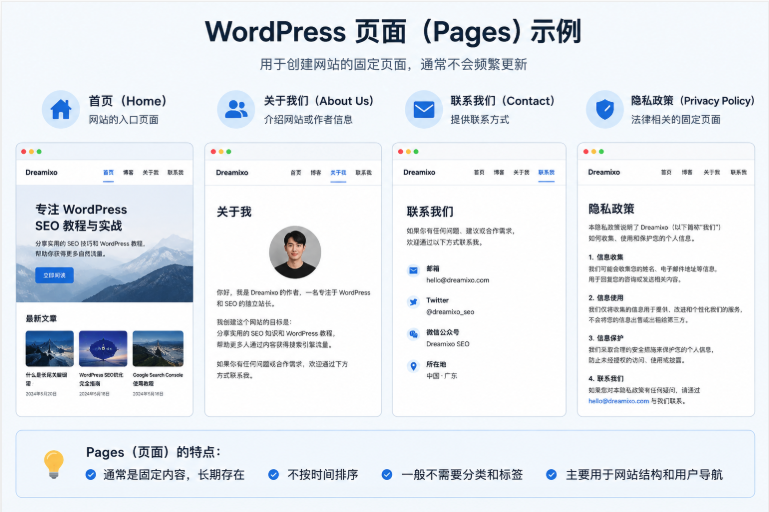This screenshot has width=769, height=512.
Task: Click the 最新文章 section heading
Action: pyautogui.click(x=41, y=318)
